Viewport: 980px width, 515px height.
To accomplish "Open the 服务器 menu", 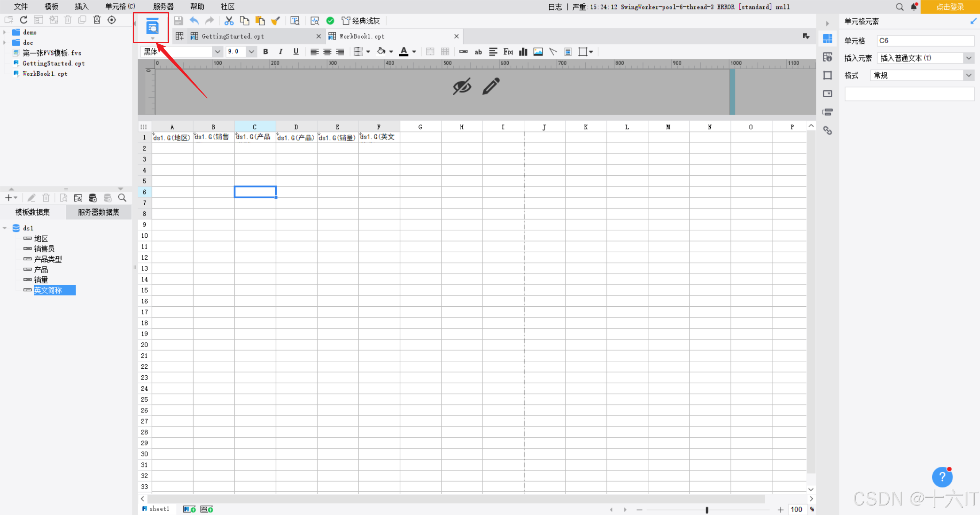I will point(163,7).
